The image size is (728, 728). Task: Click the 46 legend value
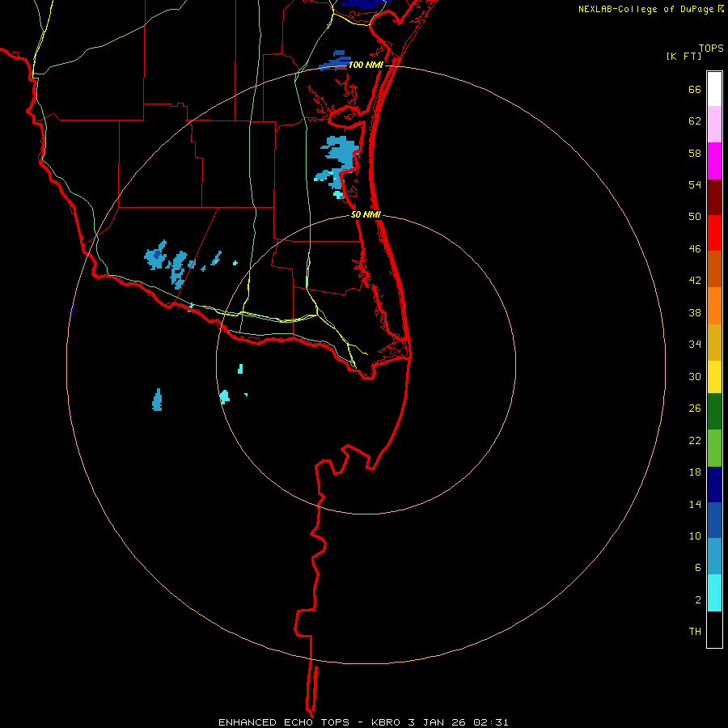(695, 249)
